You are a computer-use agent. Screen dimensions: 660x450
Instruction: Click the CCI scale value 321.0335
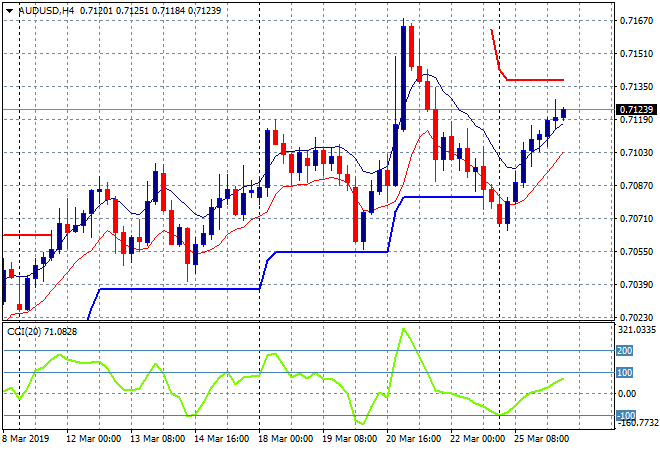point(637,330)
